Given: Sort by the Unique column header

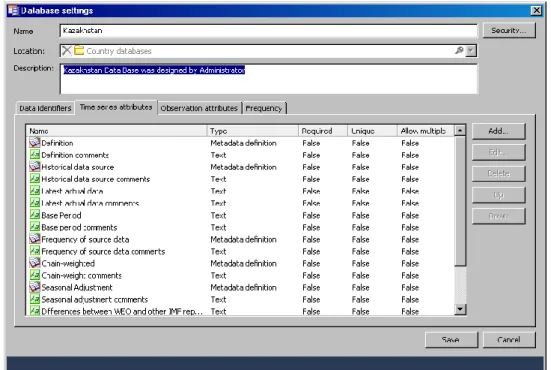Looking at the screenshot, I should point(372,131).
